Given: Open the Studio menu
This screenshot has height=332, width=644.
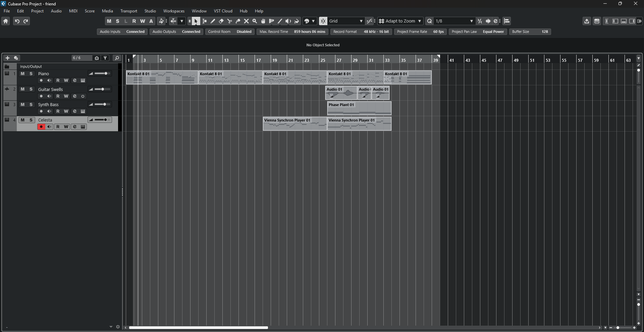Looking at the screenshot, I should point(150,11).
